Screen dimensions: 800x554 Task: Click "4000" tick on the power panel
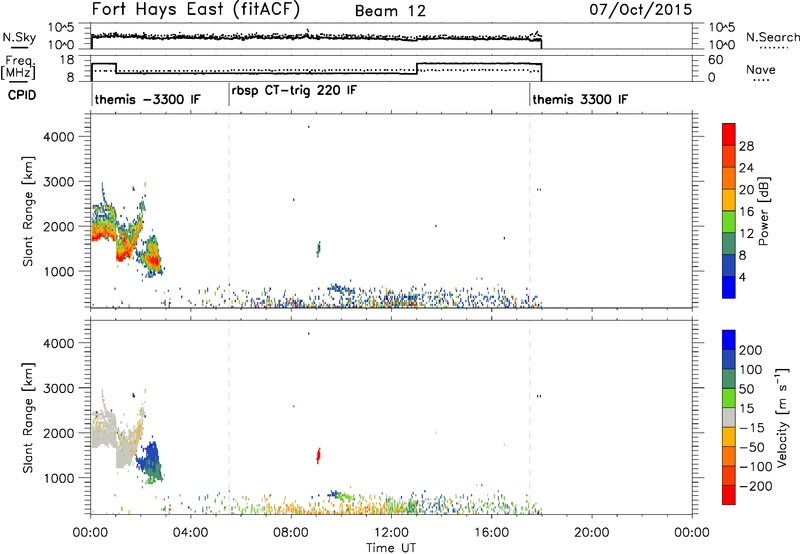[59, 137]
